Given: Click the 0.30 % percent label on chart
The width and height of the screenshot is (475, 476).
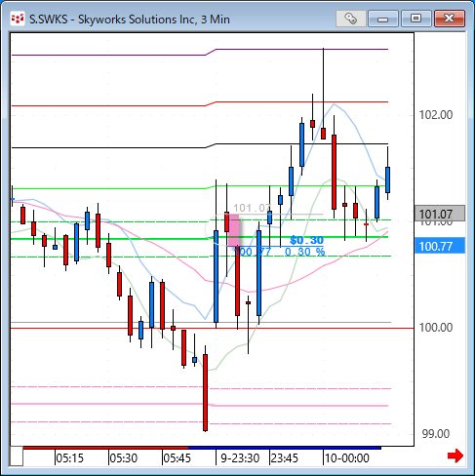Looking at the screenshot, I should (x=305, y=252).
